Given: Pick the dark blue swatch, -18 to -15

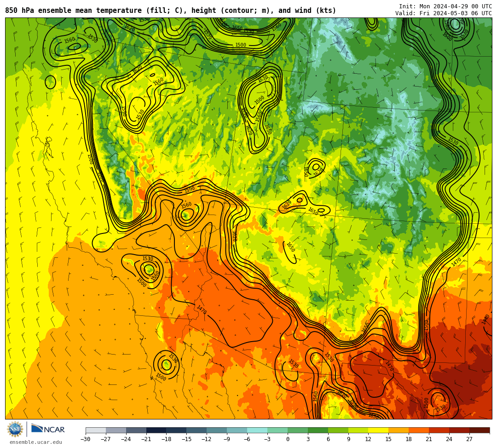Looking at the screenshot, I should pos(177,430).
